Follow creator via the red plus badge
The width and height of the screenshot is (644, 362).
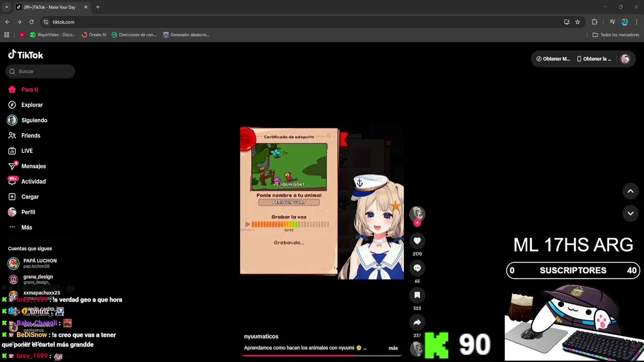[x=417, y=223]
